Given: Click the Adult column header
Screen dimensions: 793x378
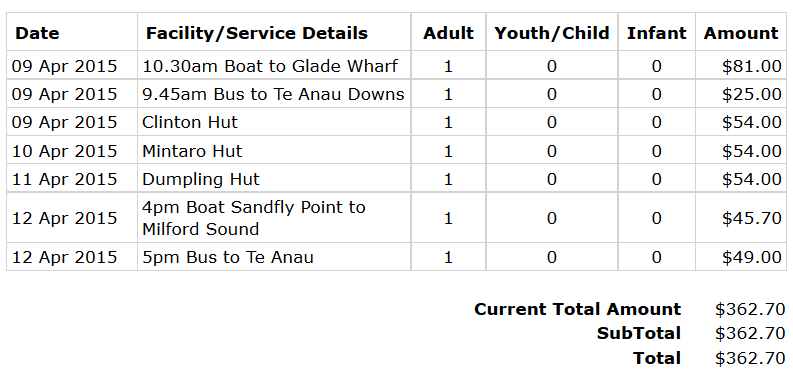Looking at the screenshot, I should click(448, 33).
